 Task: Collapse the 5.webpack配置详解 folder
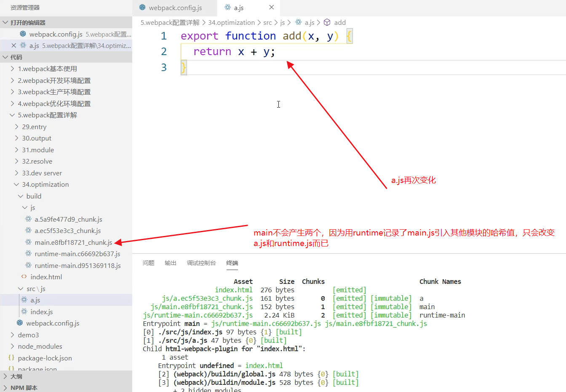66,115
